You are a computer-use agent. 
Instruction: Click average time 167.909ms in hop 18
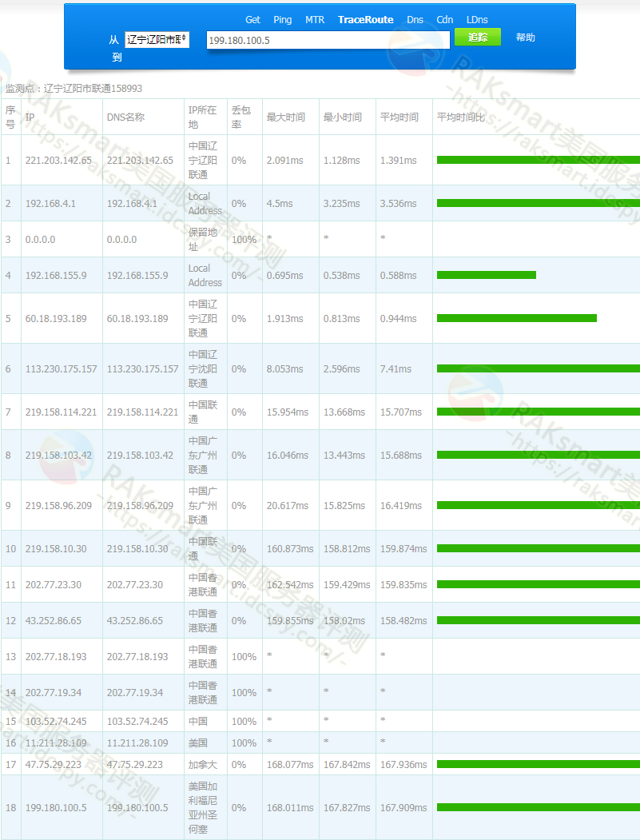coord(403,808)
